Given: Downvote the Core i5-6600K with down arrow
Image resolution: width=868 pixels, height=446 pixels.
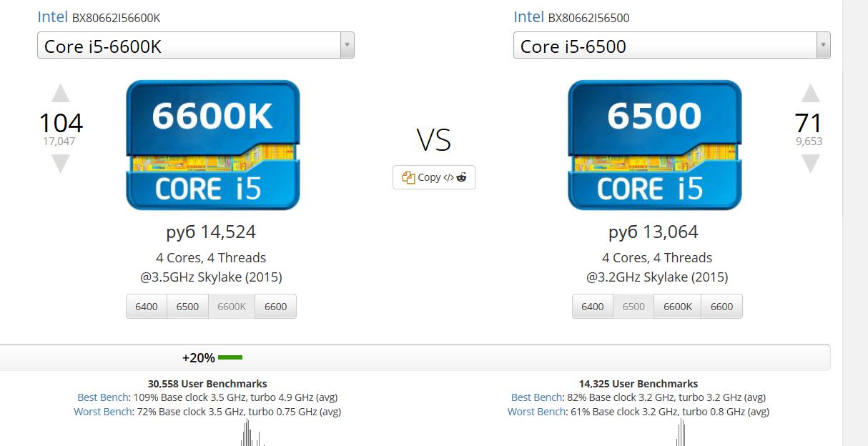Looking at the screenshot, I should point(61,164).
